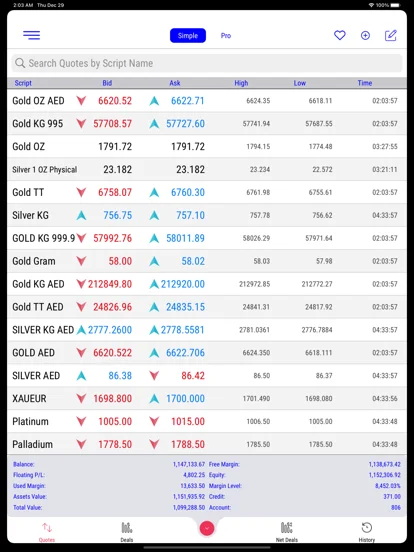The width and height of the screenshot is (414, 552).
Task: Open the Deals tab icon
Action: 127,528
